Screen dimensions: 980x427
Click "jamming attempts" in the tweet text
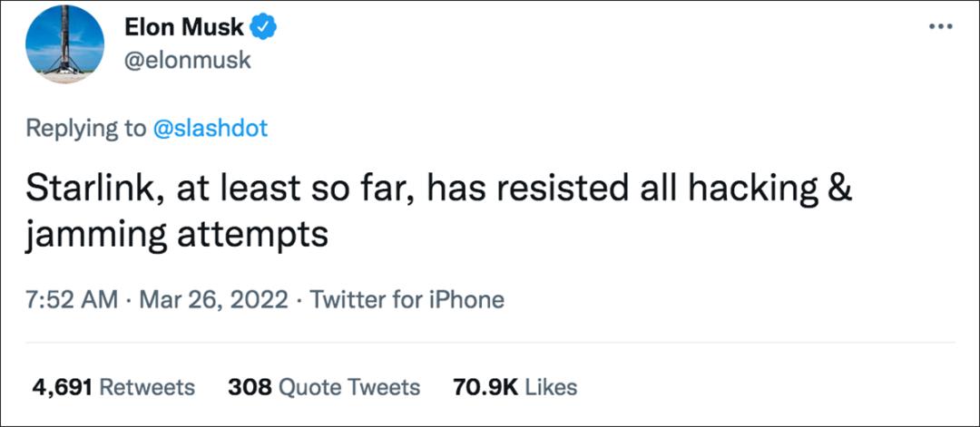click(177, 235)
